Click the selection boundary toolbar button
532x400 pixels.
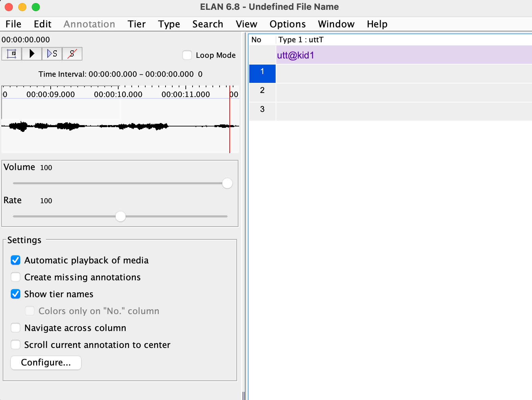click(12, 54)
